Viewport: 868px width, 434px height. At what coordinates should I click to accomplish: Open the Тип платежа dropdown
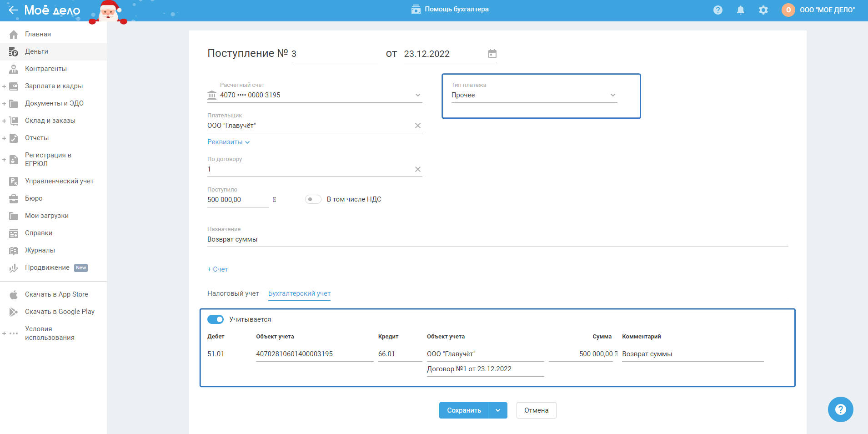click(534, 95)
